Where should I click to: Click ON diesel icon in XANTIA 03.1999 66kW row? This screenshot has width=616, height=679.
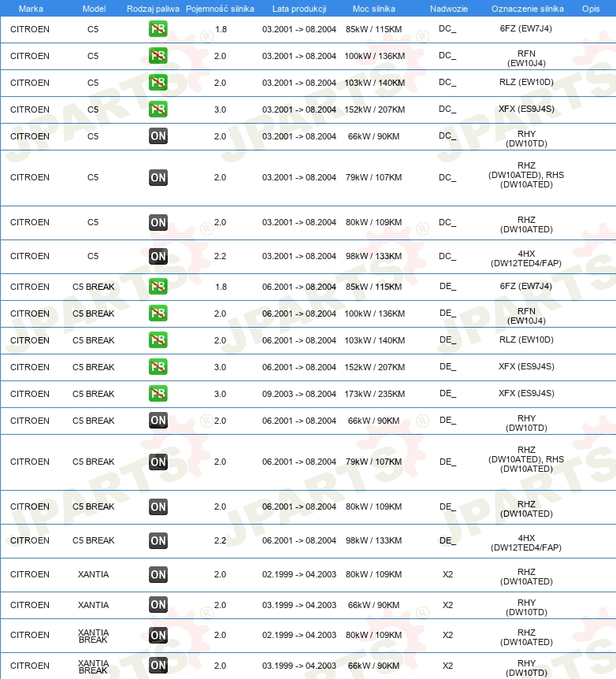click(x=158, y=605)
